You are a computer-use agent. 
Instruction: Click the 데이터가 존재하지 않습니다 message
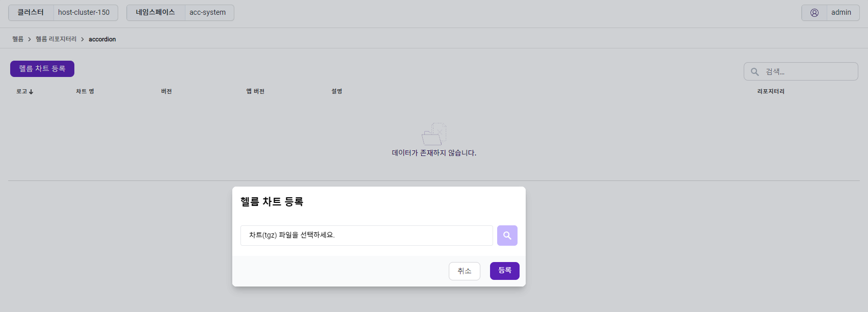434,153
